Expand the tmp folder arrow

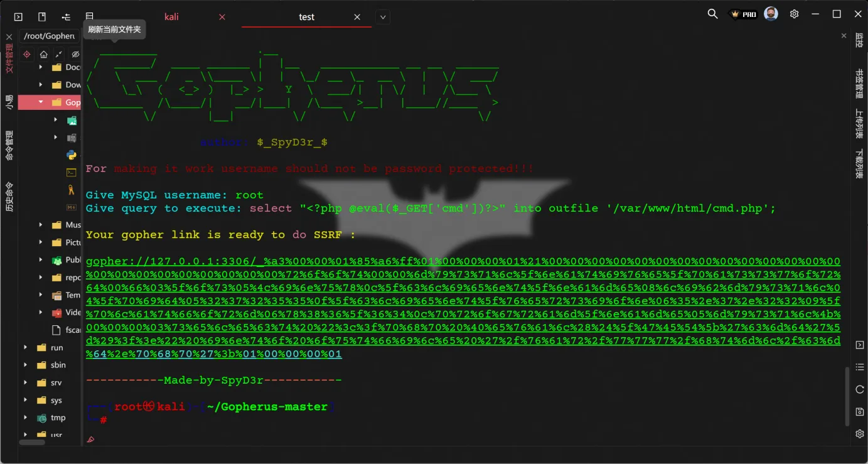(26, 418)
